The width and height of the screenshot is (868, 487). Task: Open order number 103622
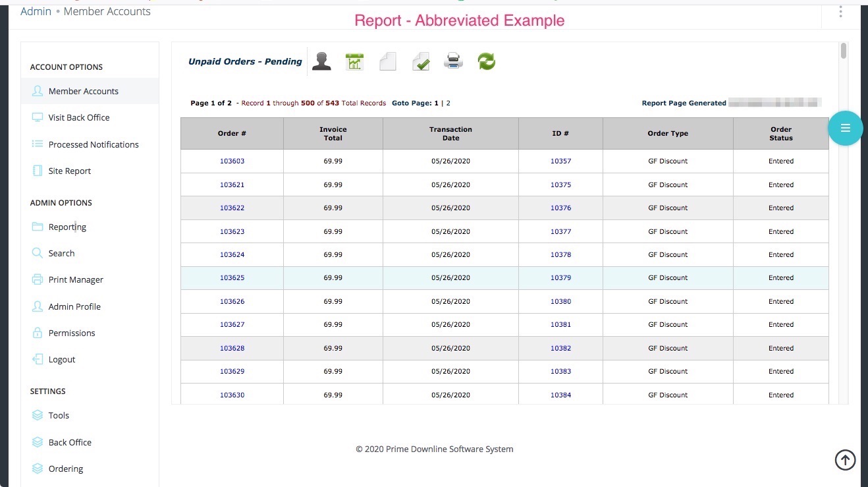click(x=232, y=208)
